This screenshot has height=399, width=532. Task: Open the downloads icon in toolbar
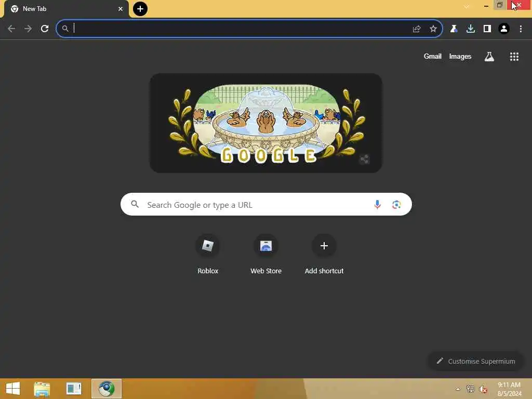pyautogui.click(x=471, y=29)
